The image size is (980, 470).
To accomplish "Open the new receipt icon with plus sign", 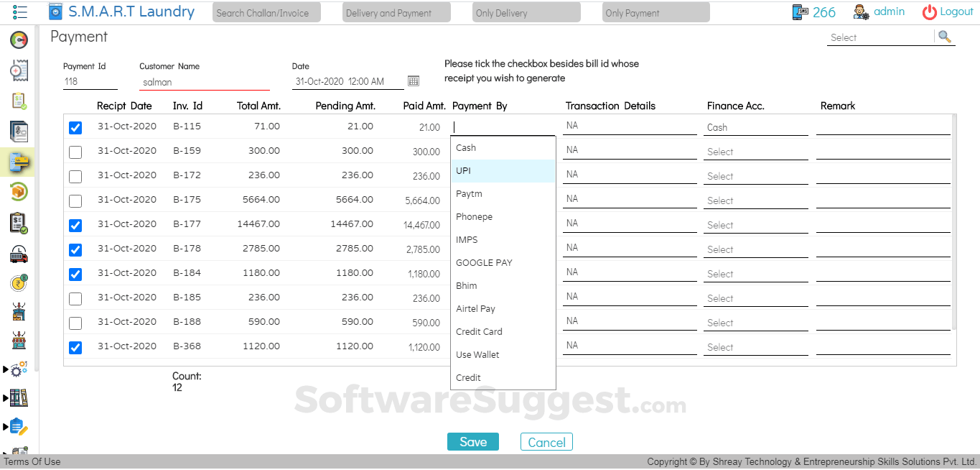I will pyautogui.click(x=19, y=70).
